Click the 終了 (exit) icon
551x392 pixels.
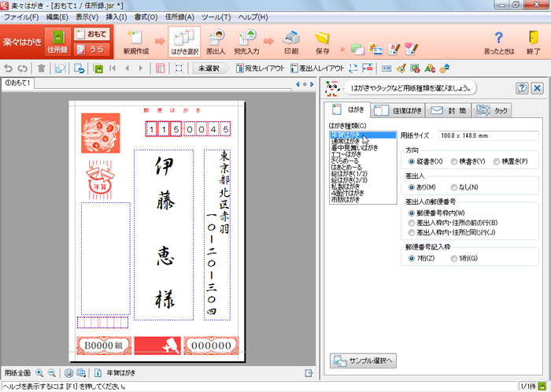point(533,41)
